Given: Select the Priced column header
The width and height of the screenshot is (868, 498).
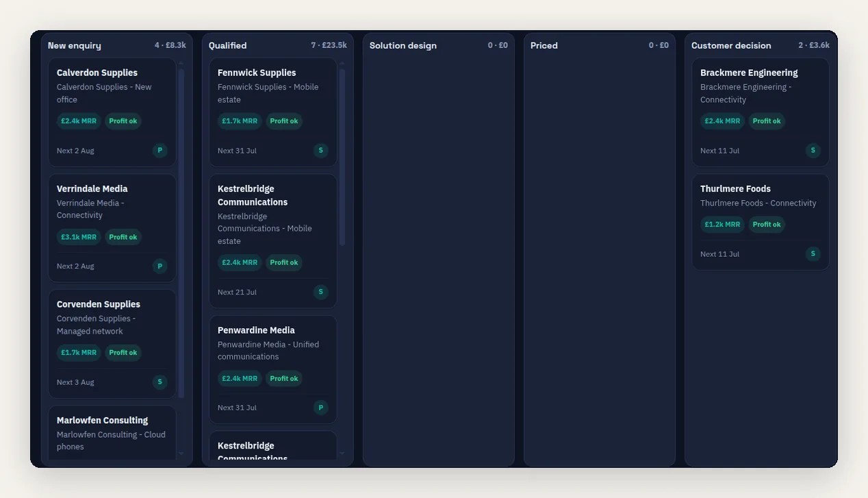Looking at the screenshot, I should [600, 45].
